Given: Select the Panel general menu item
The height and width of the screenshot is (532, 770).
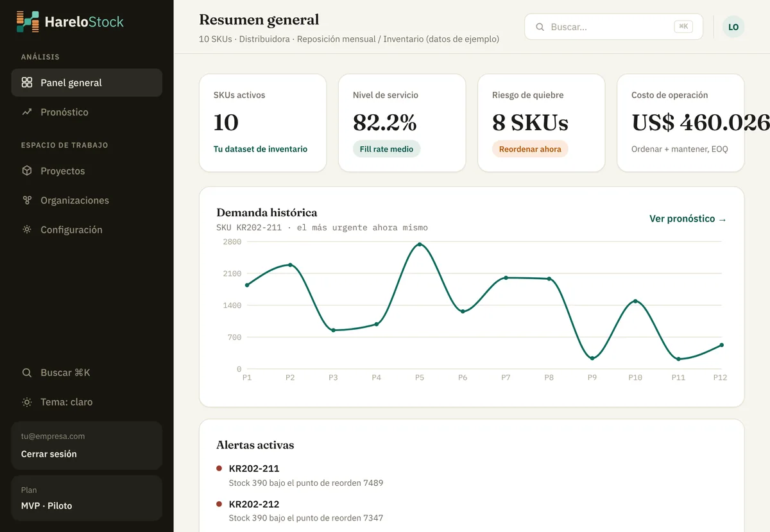Looking at the screenshot, I should click(87, 82).
